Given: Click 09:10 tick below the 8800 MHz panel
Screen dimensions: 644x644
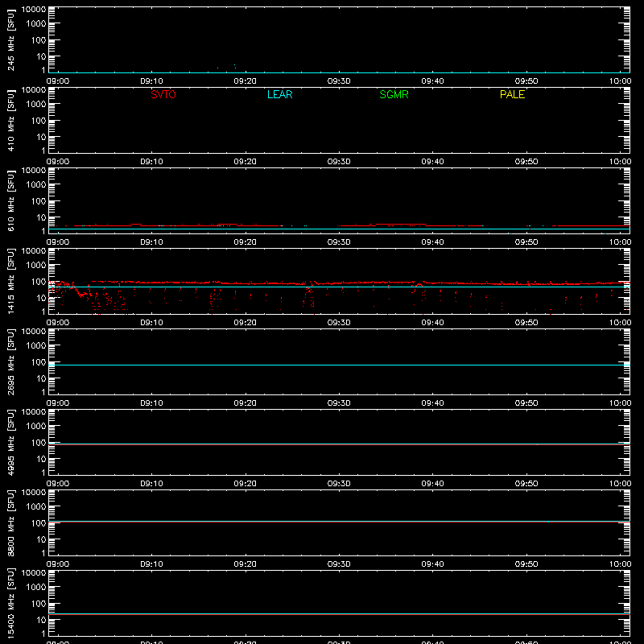Looking at the screenshot, I should click(x=151, y=564).
